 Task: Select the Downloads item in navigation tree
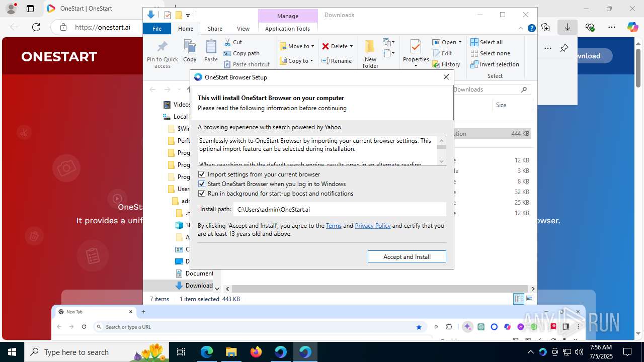[x=194, y=286]
